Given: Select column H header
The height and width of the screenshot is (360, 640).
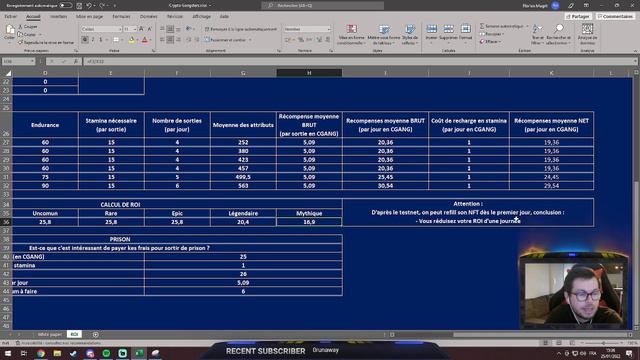Looking at the screenshot, I should [x=309, y=73].
